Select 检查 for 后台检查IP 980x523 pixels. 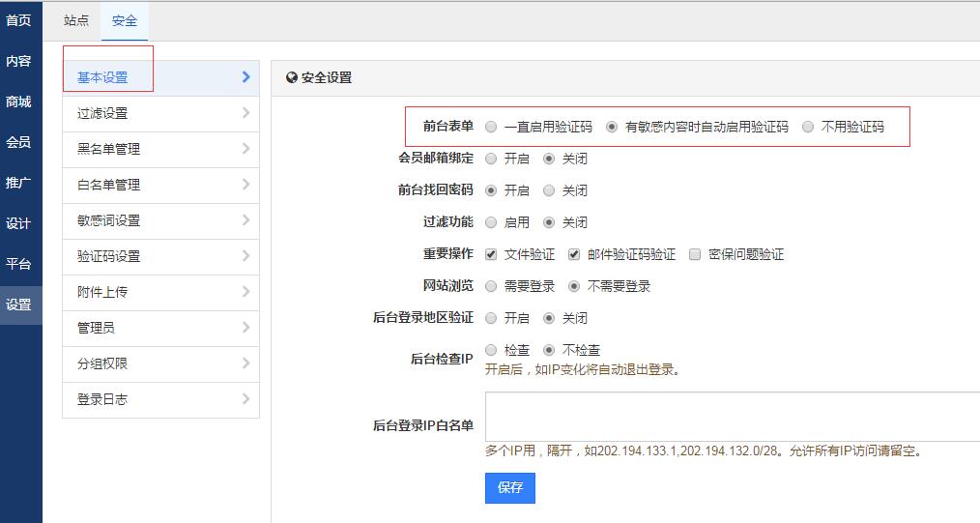491,350
